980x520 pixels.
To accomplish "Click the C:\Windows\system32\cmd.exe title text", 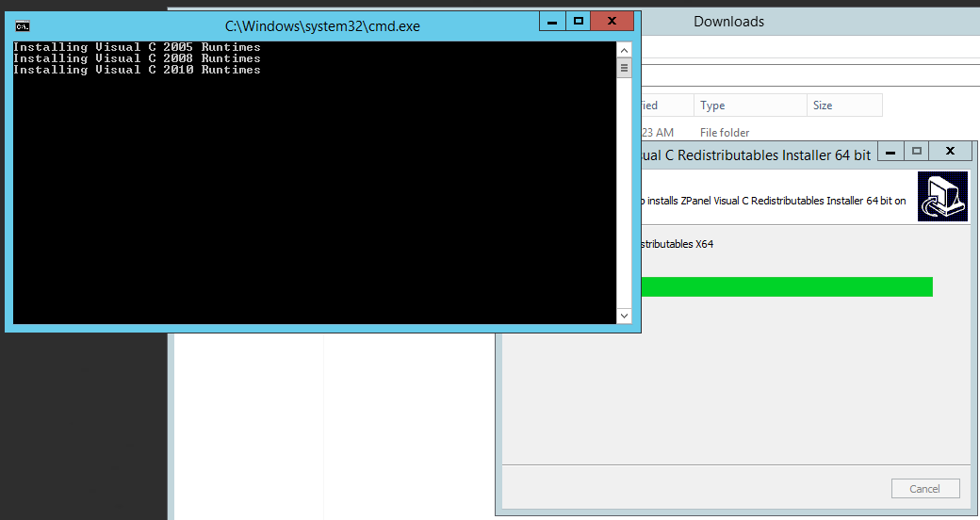I will [322, 26].
